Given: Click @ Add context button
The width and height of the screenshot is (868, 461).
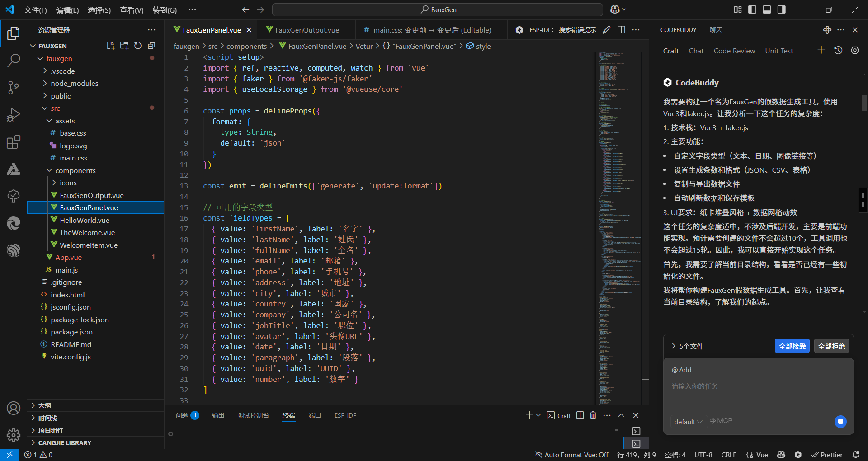Looking at the screenshot, I should 681,370.
